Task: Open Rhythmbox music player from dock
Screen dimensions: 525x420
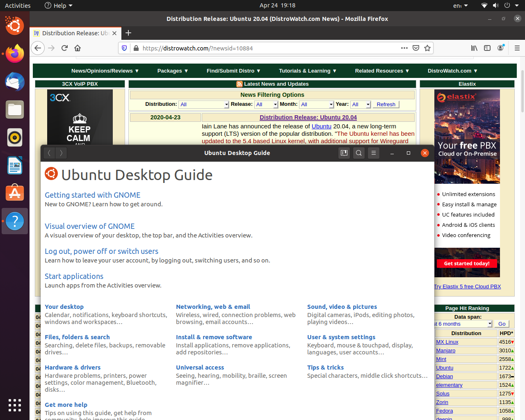Action: coord(15,137)
